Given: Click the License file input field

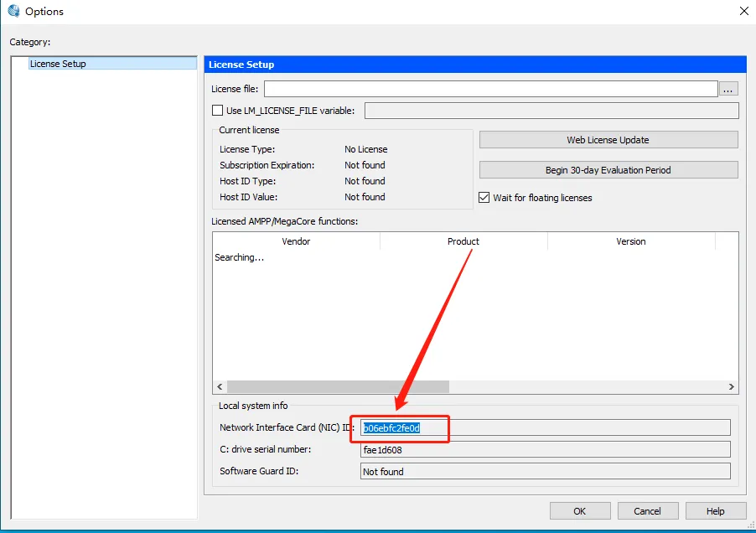Looking at the screenshot, I should point(491,89).
